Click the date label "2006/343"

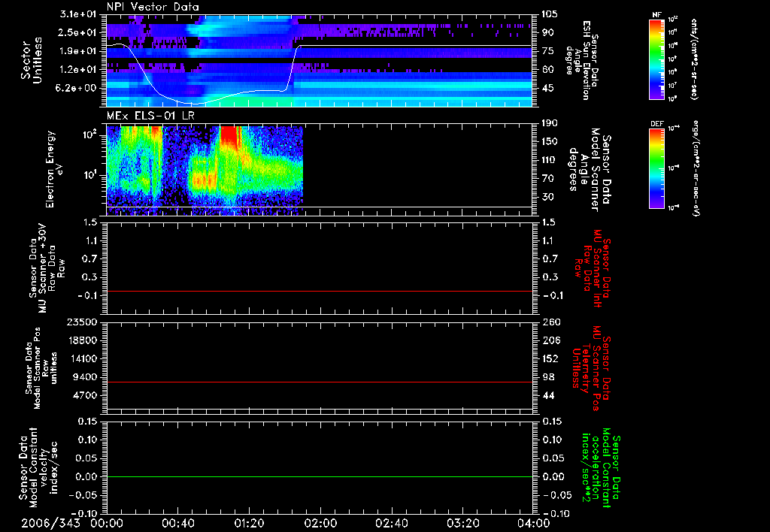50,523
